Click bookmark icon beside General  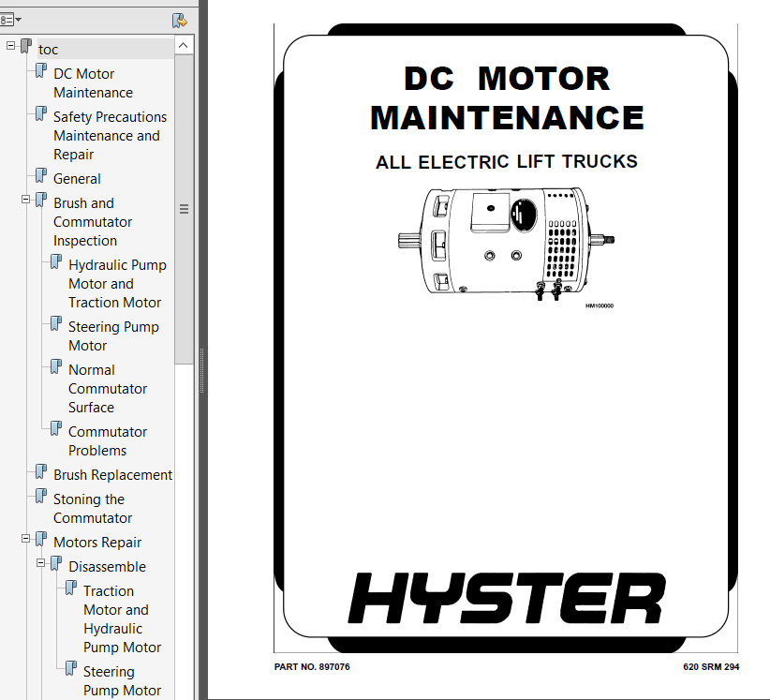(41, 176)
